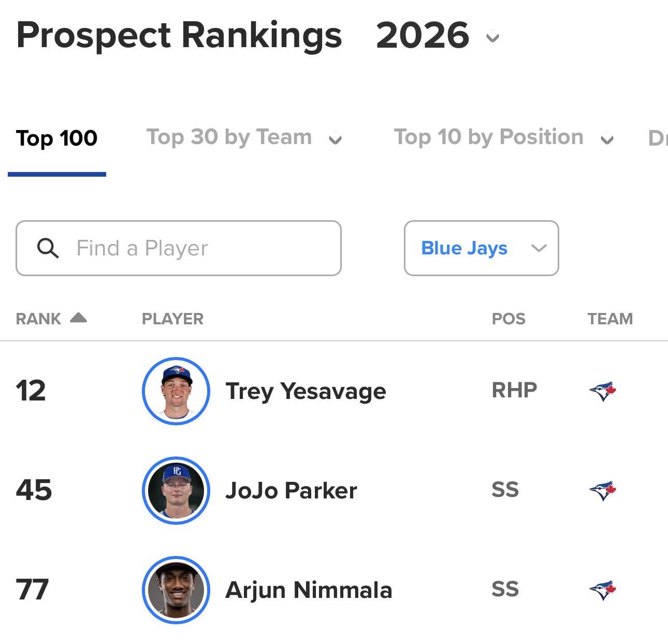Image resolution: width=668 pixels, height=644 pixels.
Task: Expand the Top 30 by Team chevron
Action: tap(336, 139)
